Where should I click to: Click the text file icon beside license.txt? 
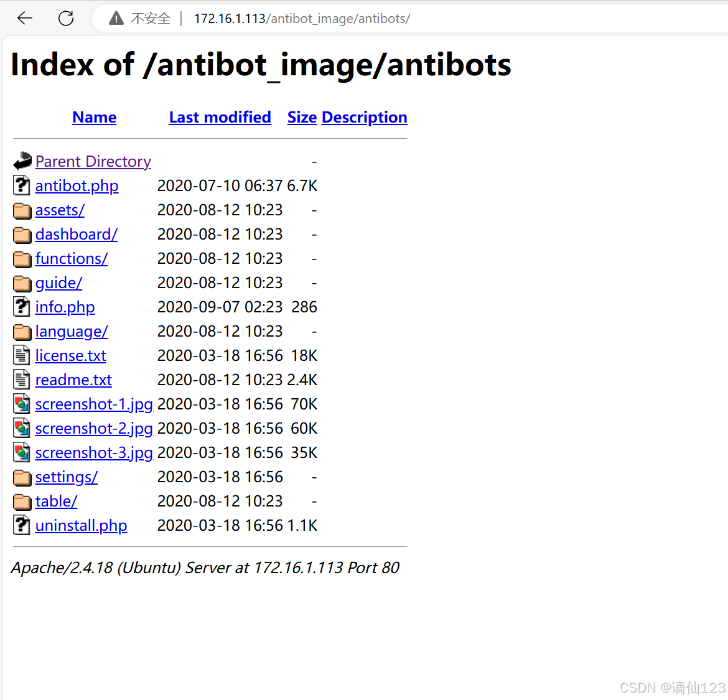(x=22, y=355)
